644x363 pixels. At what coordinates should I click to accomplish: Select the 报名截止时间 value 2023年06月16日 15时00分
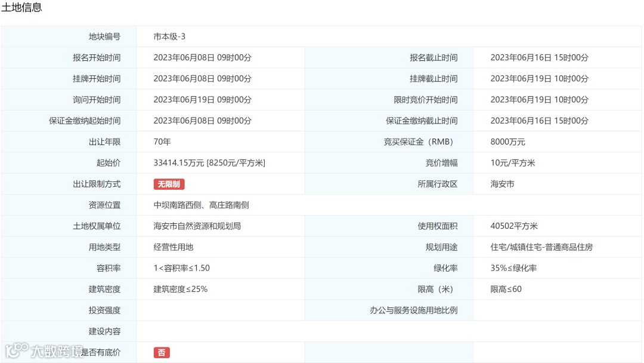click(539, 57)
